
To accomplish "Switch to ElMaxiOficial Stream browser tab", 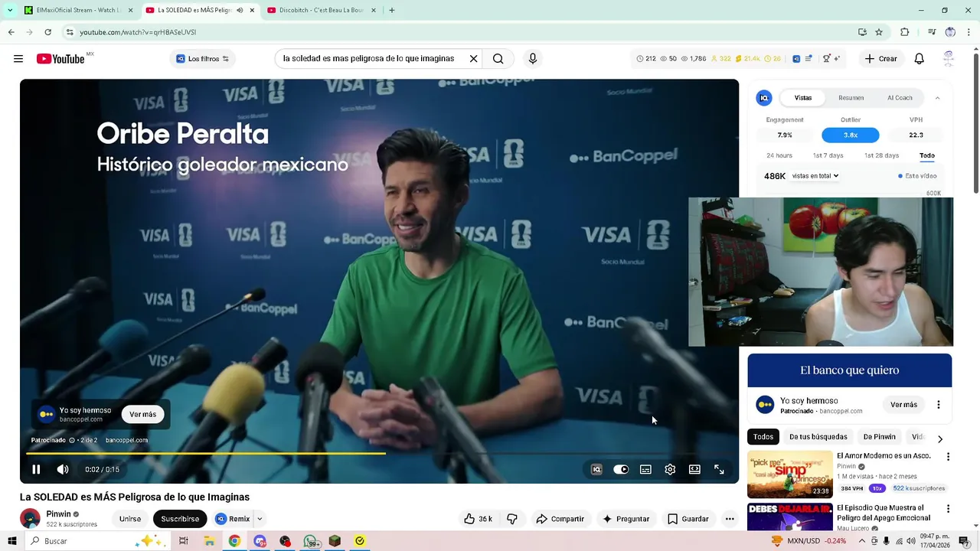I will (x=72, y=11).
